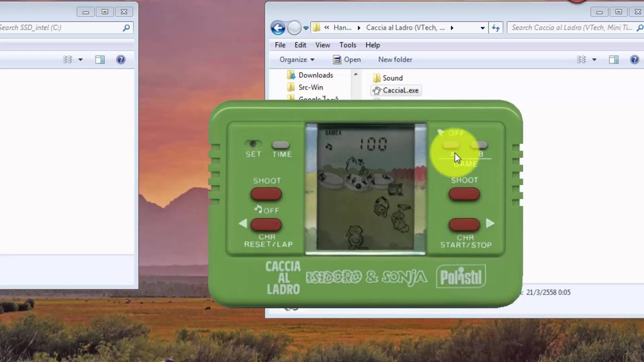Select Game A button on the handheld
Viewport: 644px width, 362px height.
451,145
